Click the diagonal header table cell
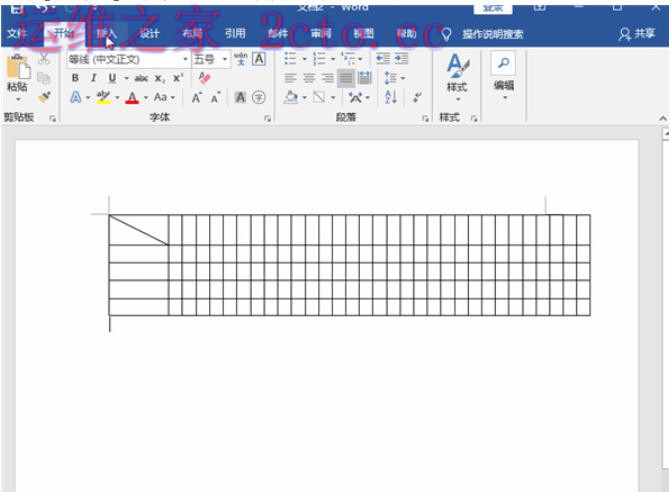 (x=139, y=230)
